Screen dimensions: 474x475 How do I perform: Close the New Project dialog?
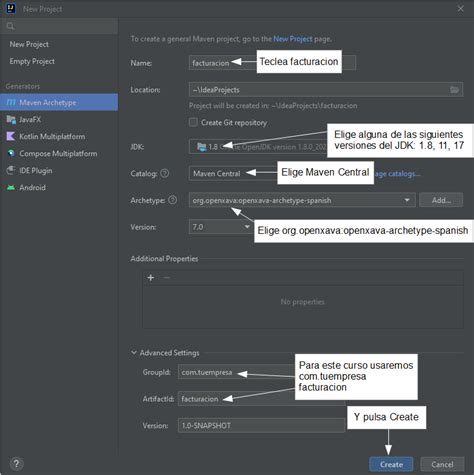(461, 9)
